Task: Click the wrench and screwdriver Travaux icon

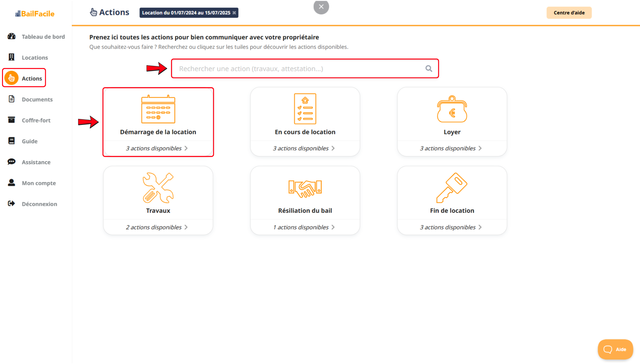Action: coord(158,188)
